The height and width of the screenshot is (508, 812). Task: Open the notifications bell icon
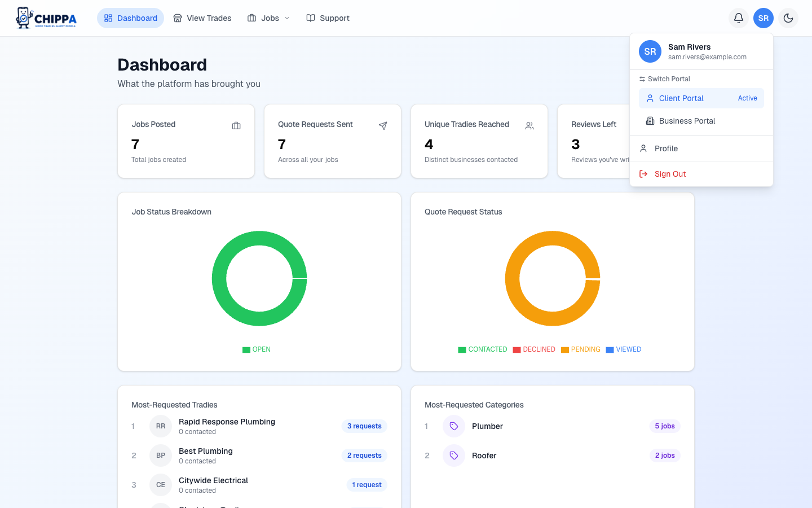pyautogui.click(x=739, y=18)
